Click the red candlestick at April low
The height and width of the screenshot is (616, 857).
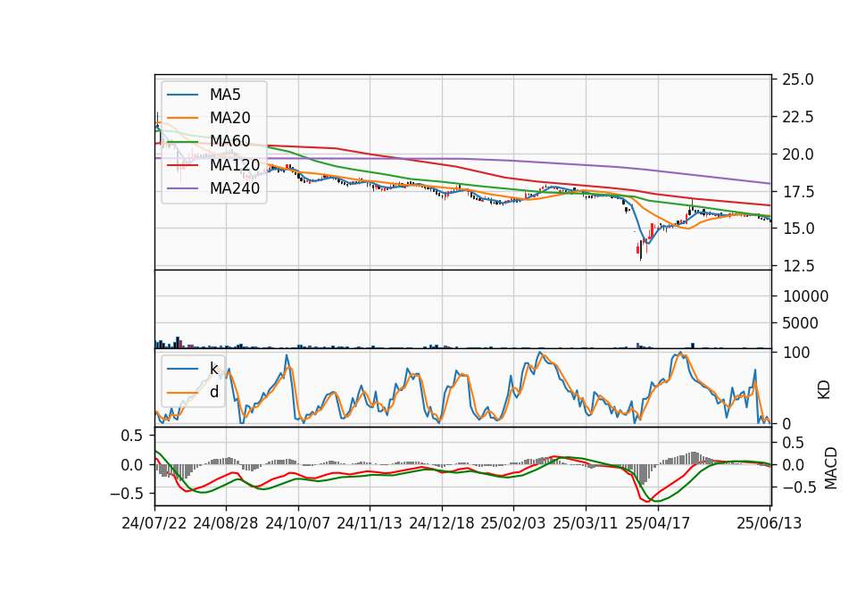[x=637, y=249]
